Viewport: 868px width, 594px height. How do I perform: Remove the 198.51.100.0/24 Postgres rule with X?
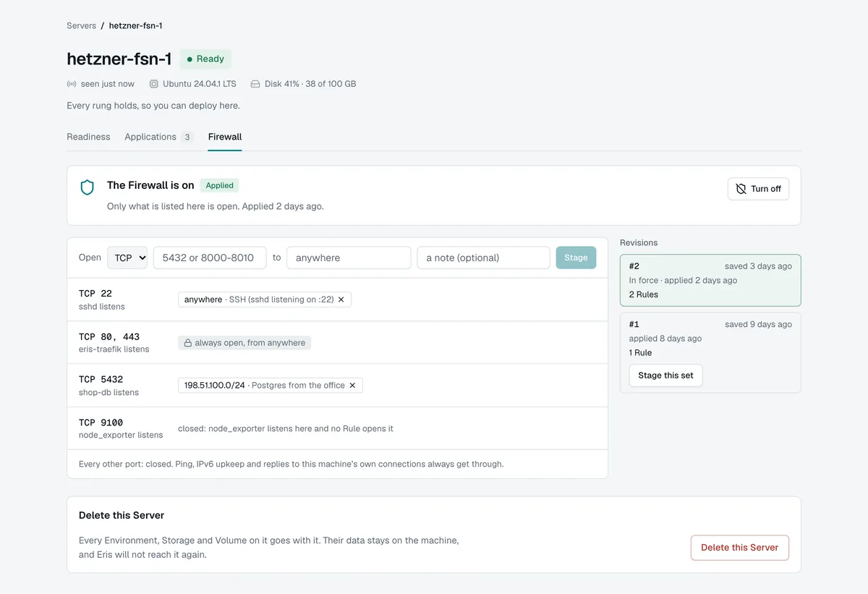point(352,386)
